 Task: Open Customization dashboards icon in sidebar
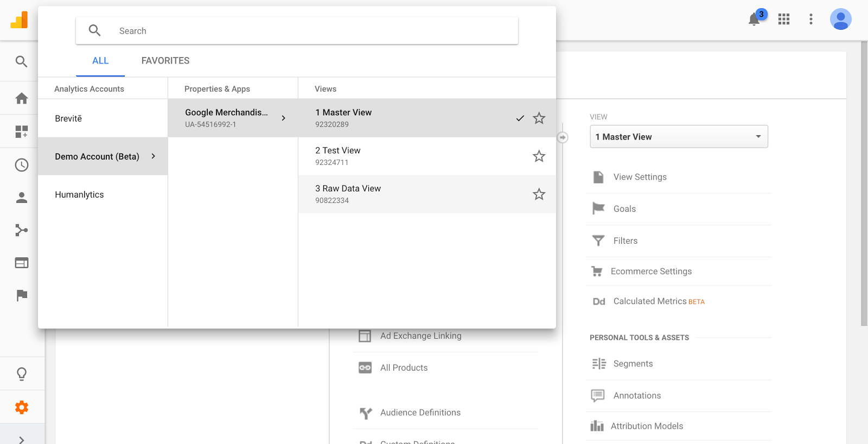click(22, 131)
